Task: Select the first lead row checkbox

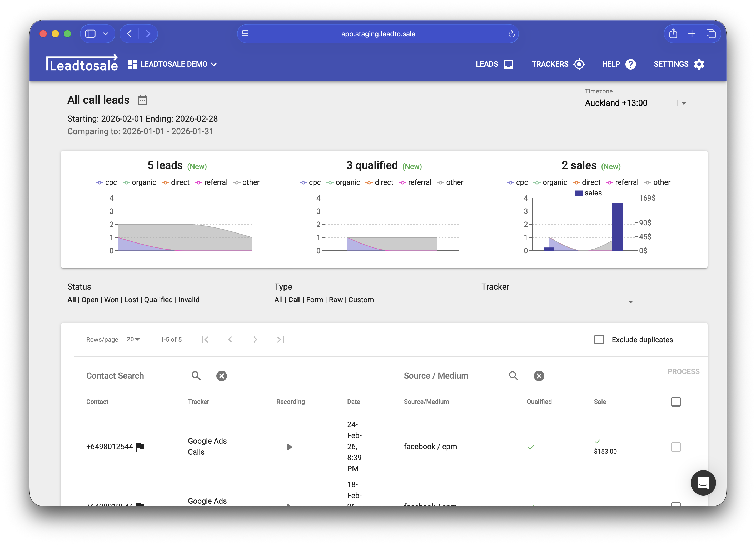Action: point(676,447)
